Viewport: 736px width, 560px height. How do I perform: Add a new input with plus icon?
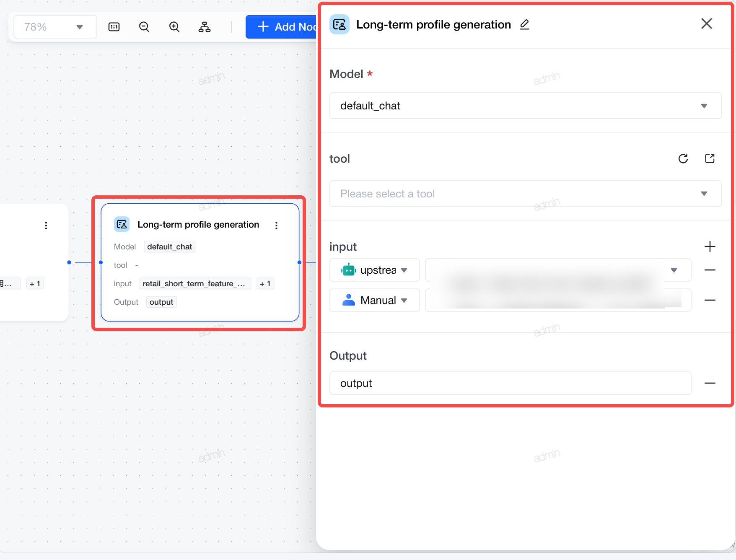710,246
